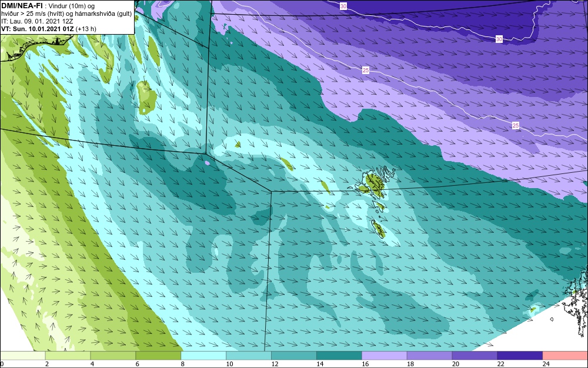The image size is (588, 368).
Task: Click the legend scale value 2
Action: pos(47,364)
